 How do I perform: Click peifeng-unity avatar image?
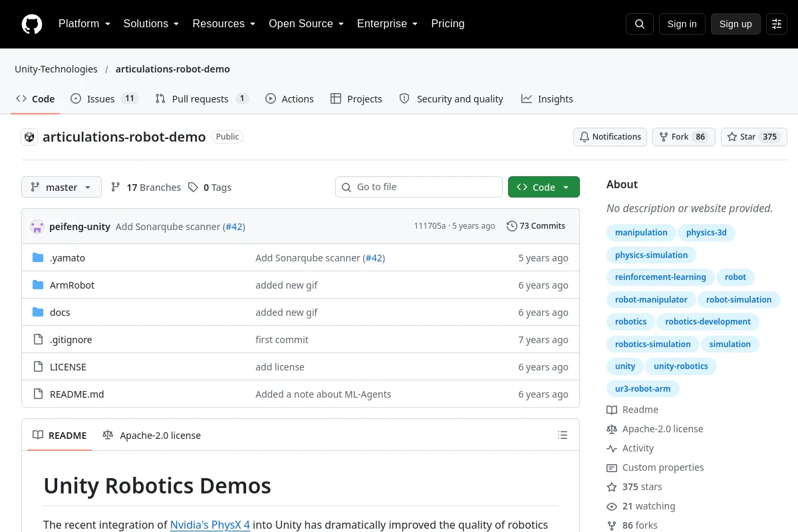click(x=37, y=227)
